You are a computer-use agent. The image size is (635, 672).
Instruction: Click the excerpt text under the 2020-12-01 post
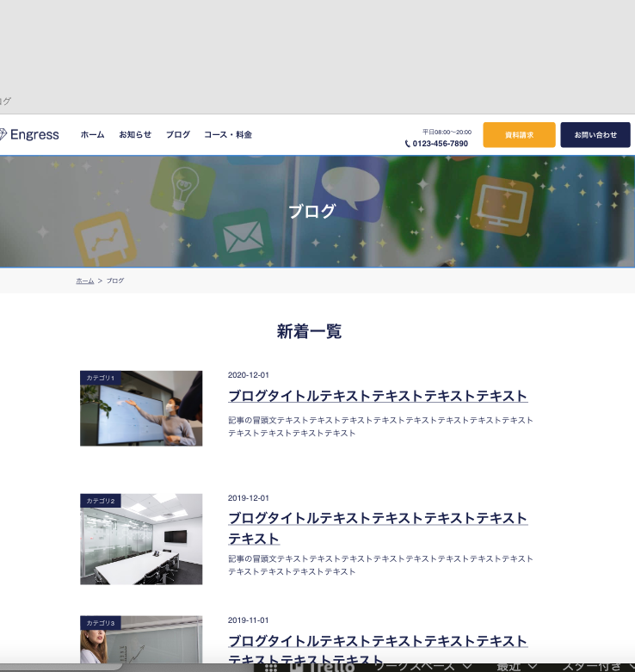[380, 427]
